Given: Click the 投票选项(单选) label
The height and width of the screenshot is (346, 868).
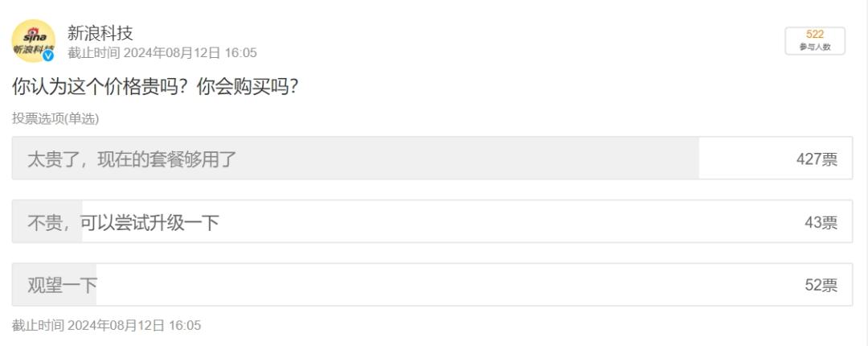Looking at the screenshot, I should (x=55, y=119).
